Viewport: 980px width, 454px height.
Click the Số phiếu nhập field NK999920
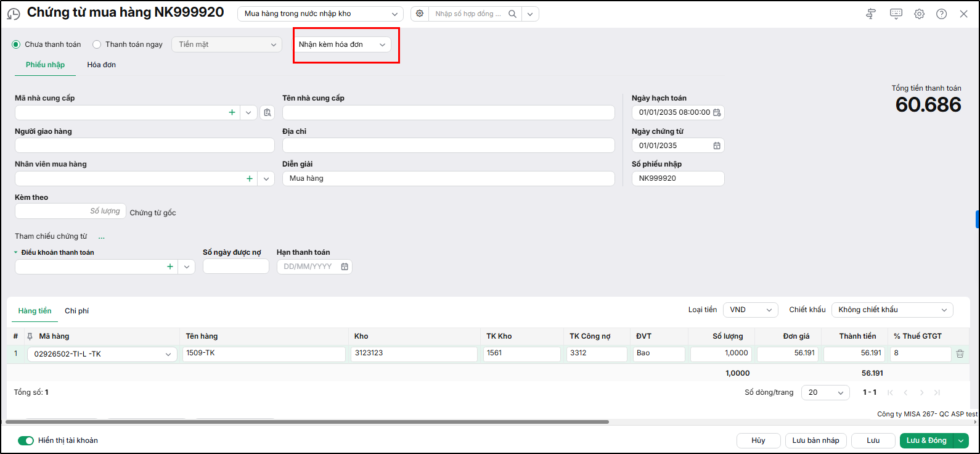point(678,178)
